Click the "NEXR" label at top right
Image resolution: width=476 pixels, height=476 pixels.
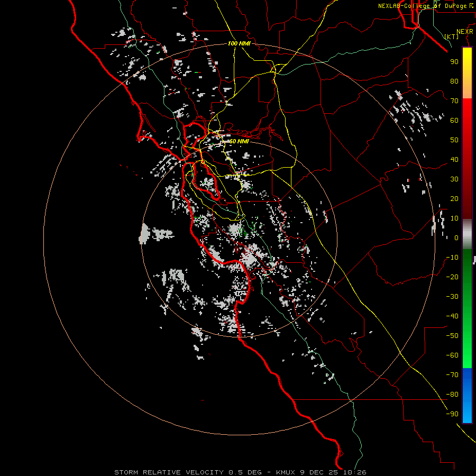tap(465, 32)
